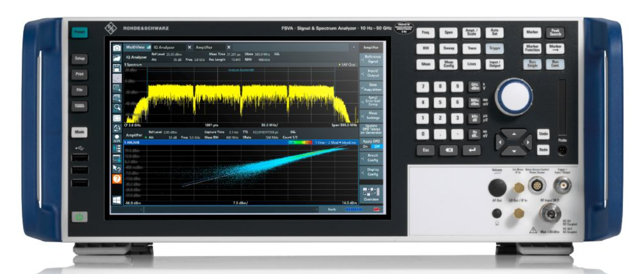Viewport: 644px width, 274px height.
Task: Expand the Display Config softkey
Action: [371, 172]
